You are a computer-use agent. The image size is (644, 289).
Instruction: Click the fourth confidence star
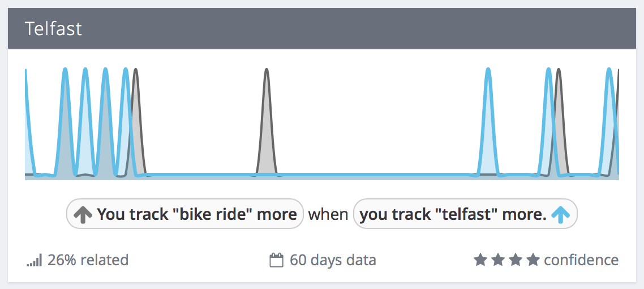point(533,260)
